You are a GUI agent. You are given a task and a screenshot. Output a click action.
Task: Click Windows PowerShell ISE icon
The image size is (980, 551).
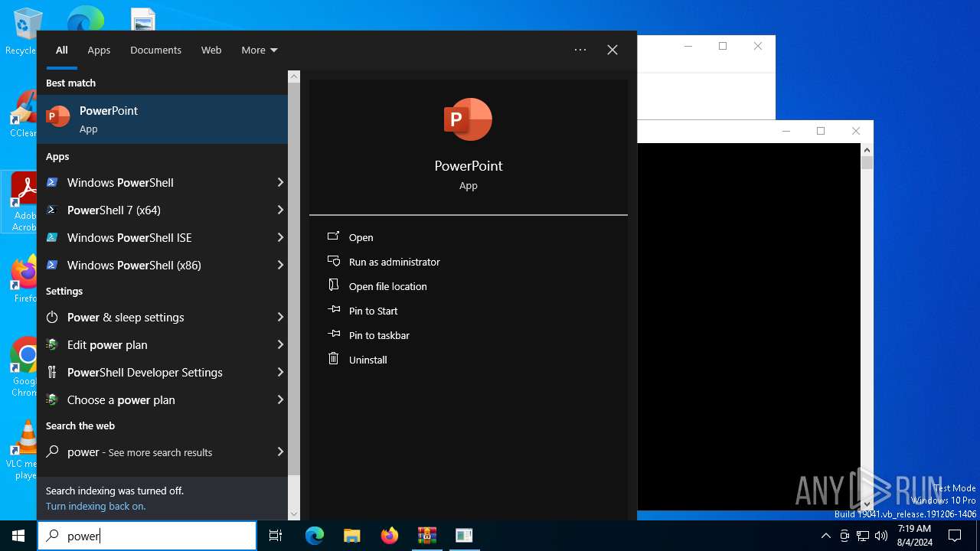click(52, 237)
